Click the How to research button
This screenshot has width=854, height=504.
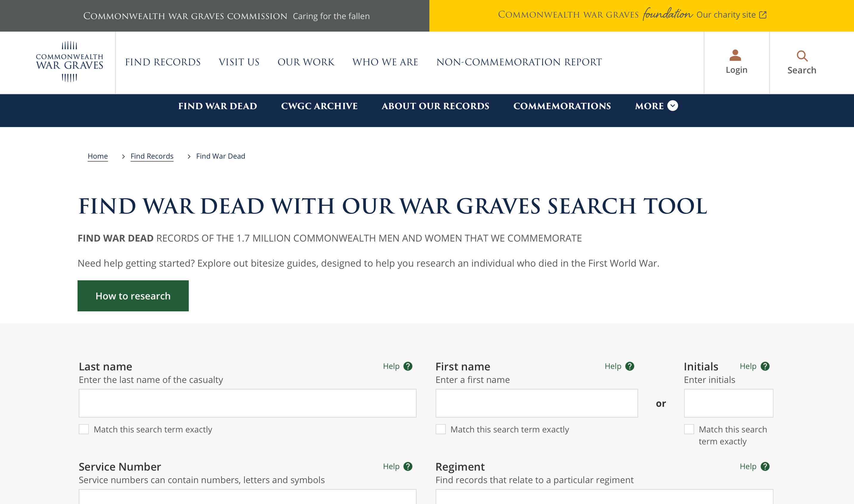(x=133, y=296)
